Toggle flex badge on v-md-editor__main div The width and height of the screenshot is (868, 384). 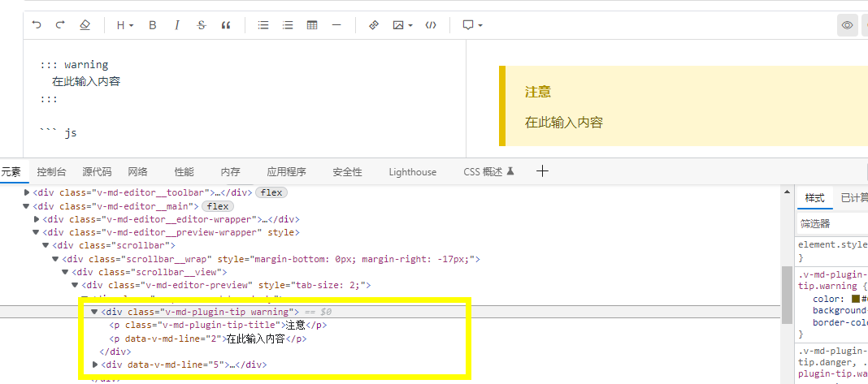[x=218, y=206]
